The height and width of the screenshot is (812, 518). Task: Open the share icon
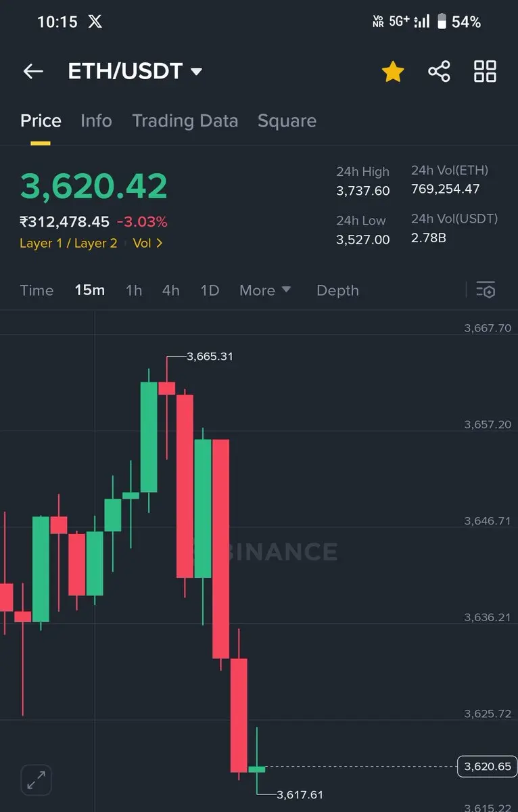[x=439, y=71]
